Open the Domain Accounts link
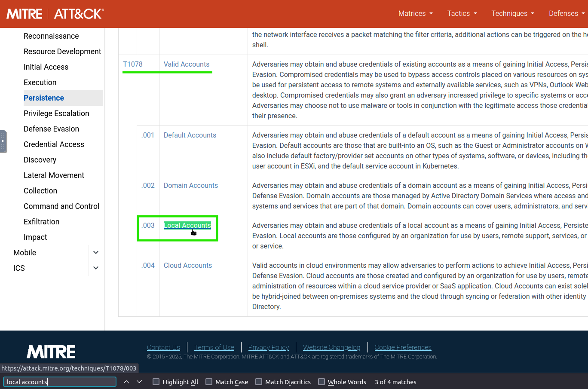The width and height of the screenshot is (588, 389). pos(191,185)
